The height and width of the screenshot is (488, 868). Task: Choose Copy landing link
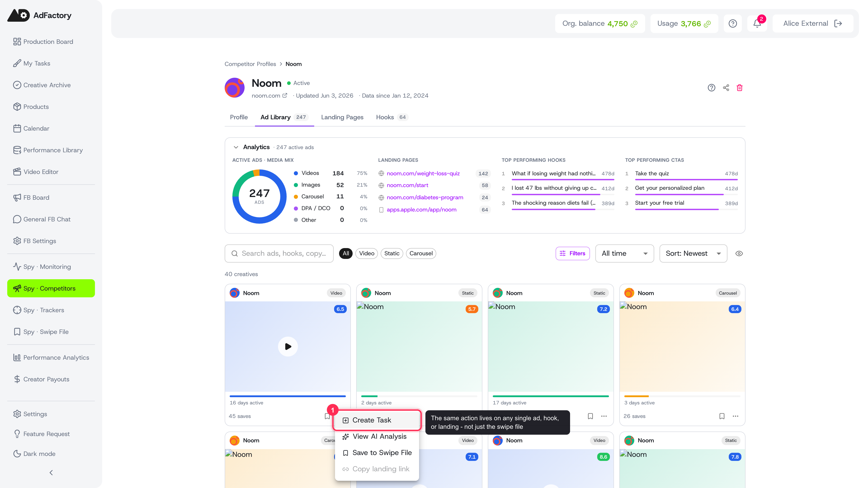(x=377, y=469)
